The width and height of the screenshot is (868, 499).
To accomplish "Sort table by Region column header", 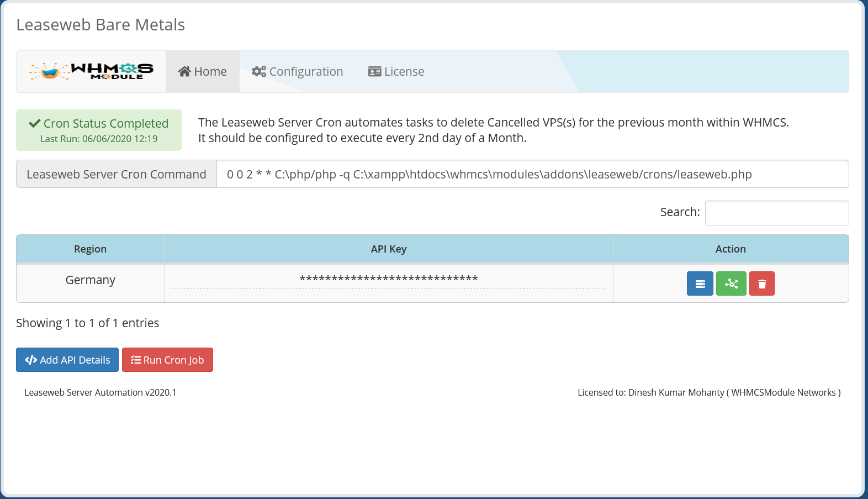I will pos(91,249).
